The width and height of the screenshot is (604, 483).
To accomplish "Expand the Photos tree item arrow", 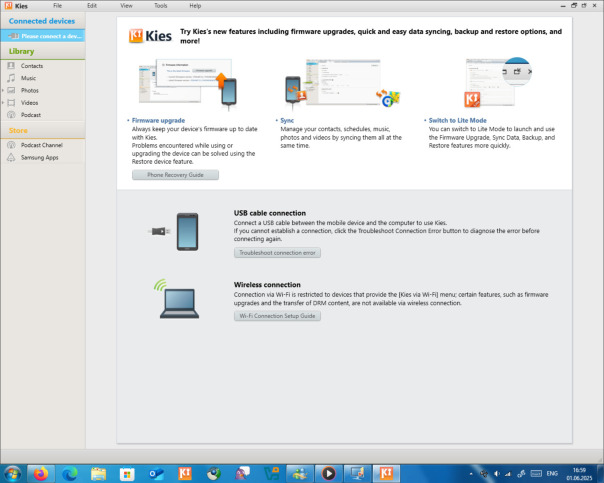I will coord(3,91).
